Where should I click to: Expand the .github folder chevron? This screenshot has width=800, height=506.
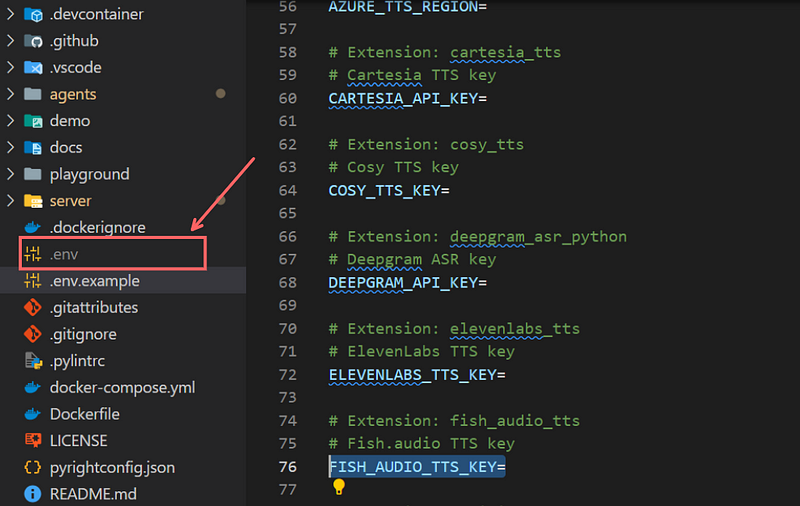click(10, 41)
